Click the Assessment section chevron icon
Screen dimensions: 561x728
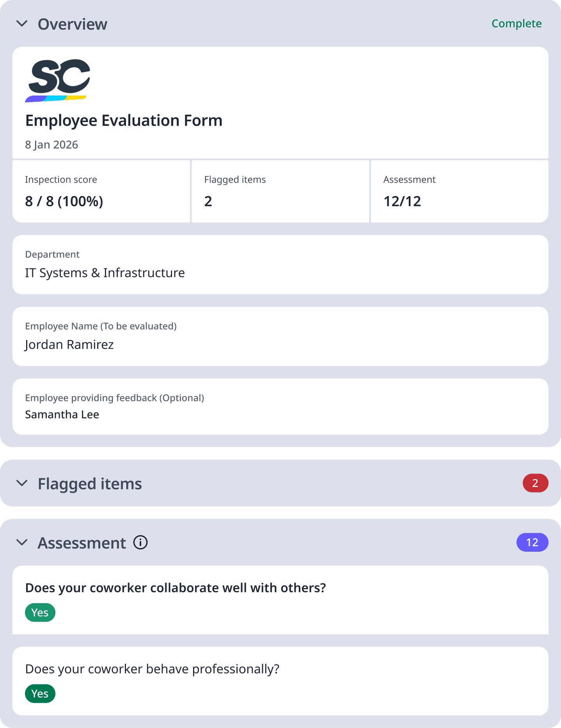(x=22, y=542)
